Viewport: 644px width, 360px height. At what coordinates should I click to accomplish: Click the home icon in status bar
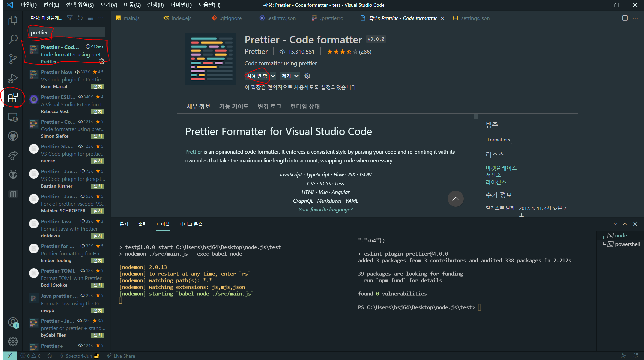pyautogui.click(x=50, y=356)
